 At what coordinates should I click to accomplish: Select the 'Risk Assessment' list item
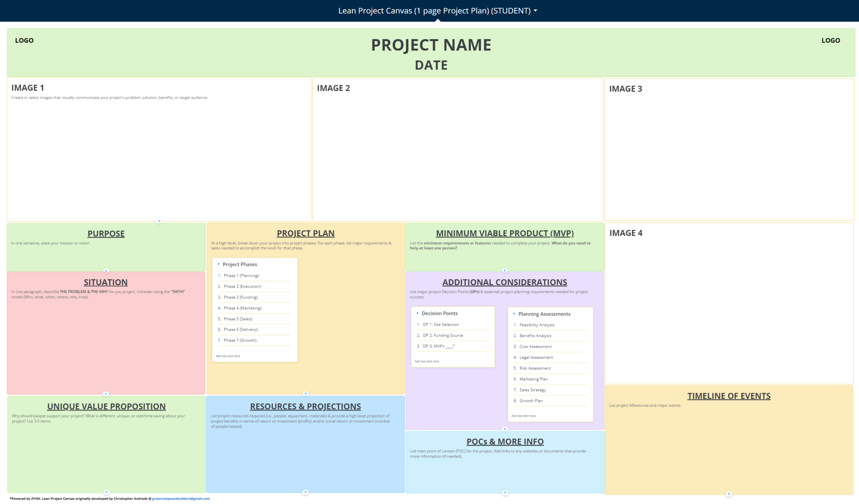click(x=535, y=368)
